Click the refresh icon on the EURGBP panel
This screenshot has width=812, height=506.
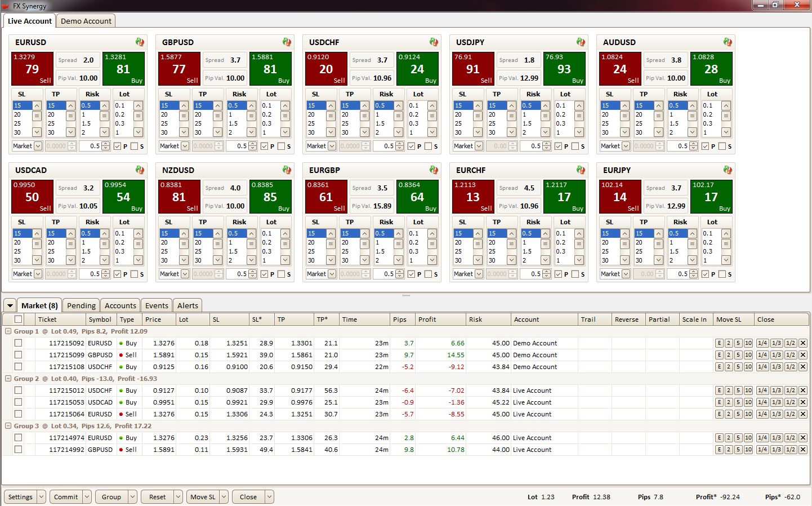coord(434,170)
